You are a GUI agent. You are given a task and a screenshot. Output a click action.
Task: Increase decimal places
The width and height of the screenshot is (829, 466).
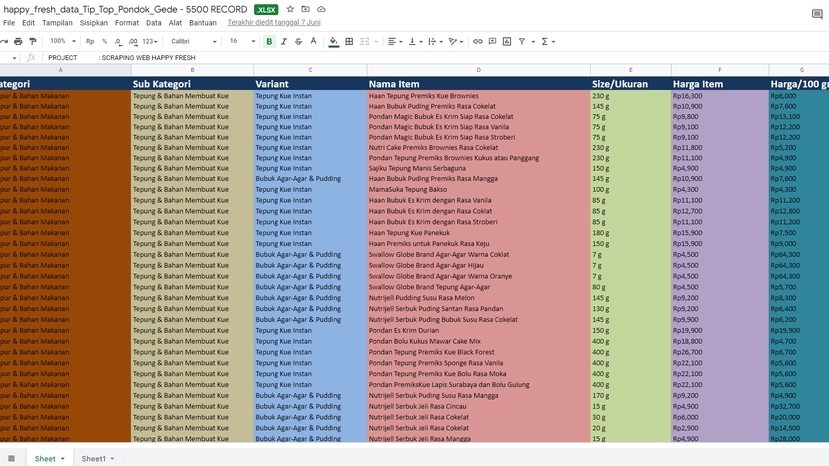click(133, 41)
